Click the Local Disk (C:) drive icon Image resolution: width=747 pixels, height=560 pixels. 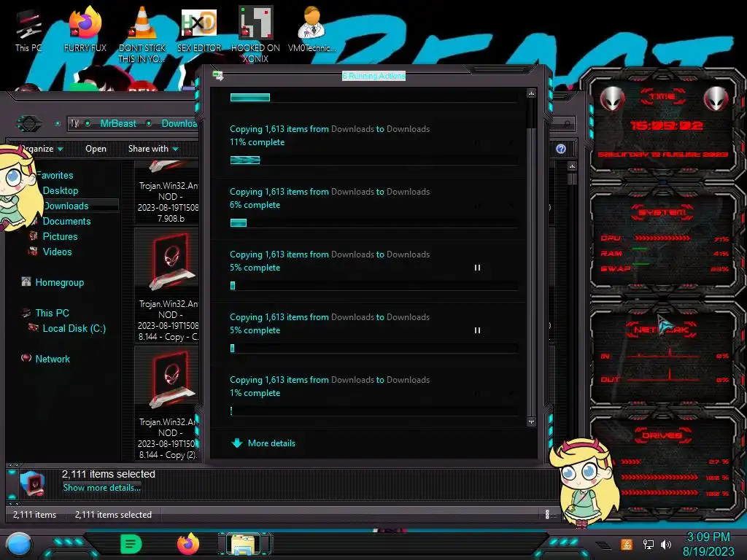pyautogui.click(x=34, y=327)
